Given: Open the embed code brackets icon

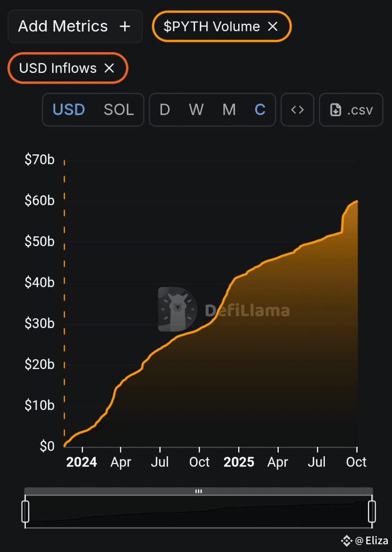Looking at the screenshot, I should coord(297,110).
